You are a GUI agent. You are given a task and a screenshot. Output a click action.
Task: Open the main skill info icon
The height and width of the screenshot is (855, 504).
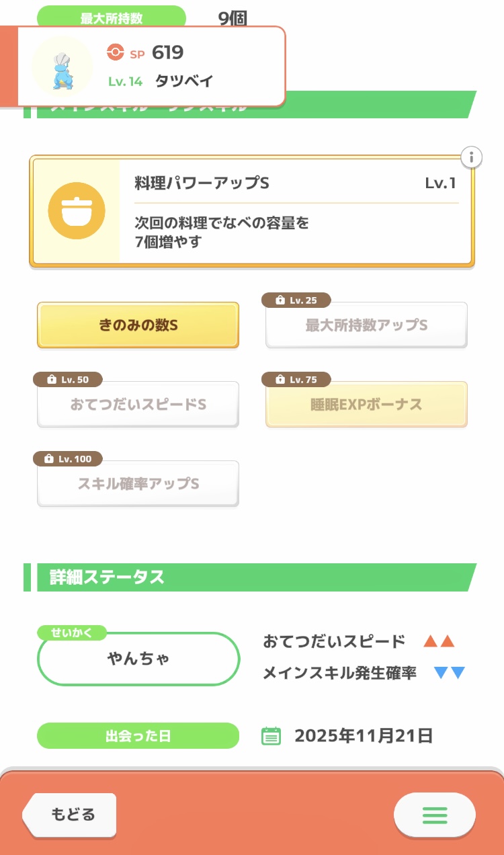(472, 157)
